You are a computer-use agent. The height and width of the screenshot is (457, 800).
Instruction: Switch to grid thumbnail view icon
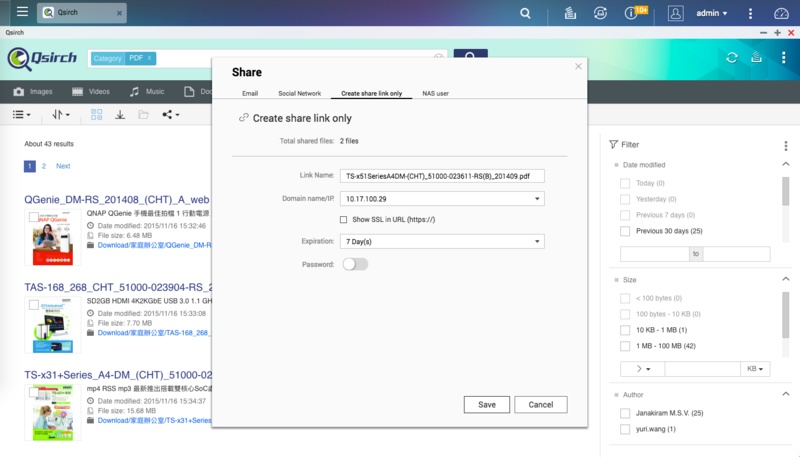(96, 115)
